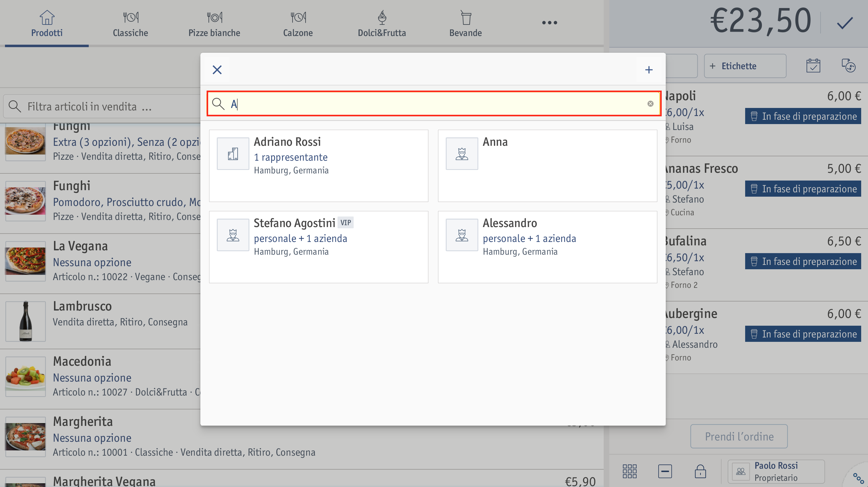Click the person avatar beside Alessandro
868x487 pixels.
point(462,235)
